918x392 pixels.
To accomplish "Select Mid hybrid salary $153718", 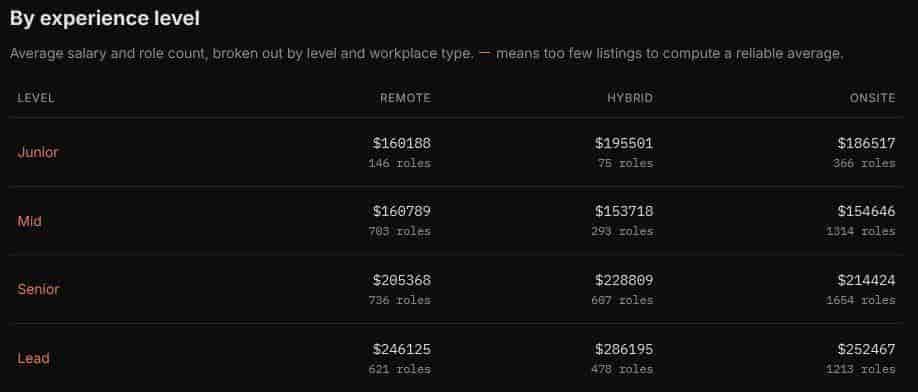I will click(x=624, y=211).
